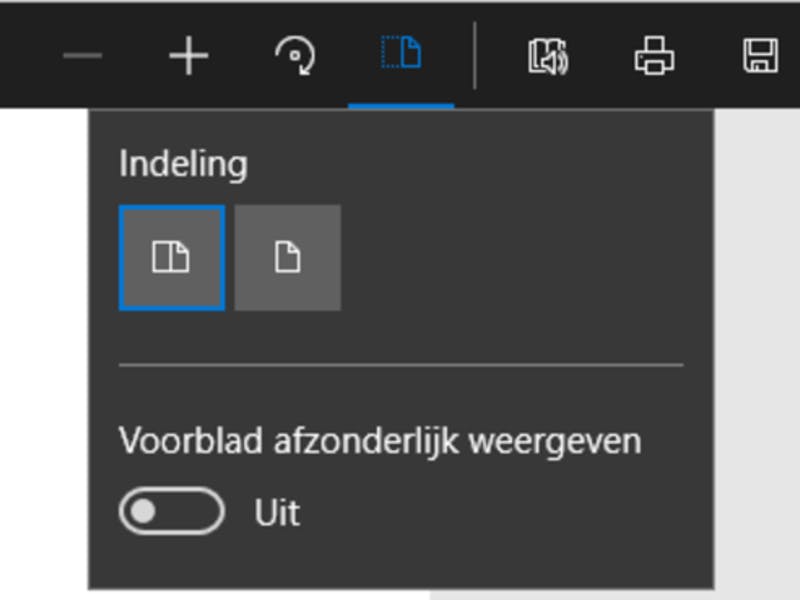Screen dimensions: 800x600
Task: Save the document with the floppy icon
Action: (x=760, y=56)
